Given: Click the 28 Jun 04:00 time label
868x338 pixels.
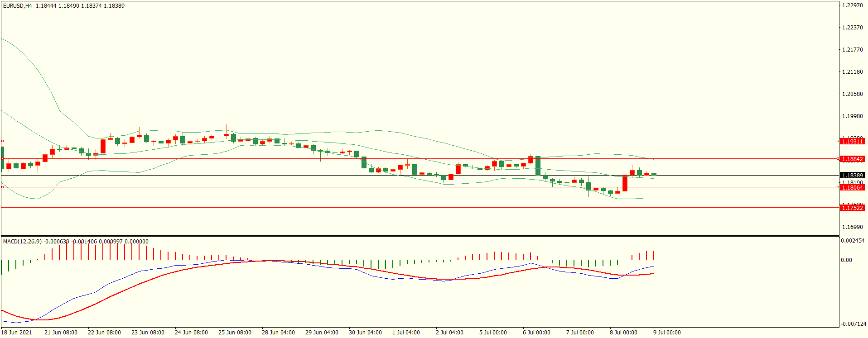Looking at the screenshot, I should [278, 333].
